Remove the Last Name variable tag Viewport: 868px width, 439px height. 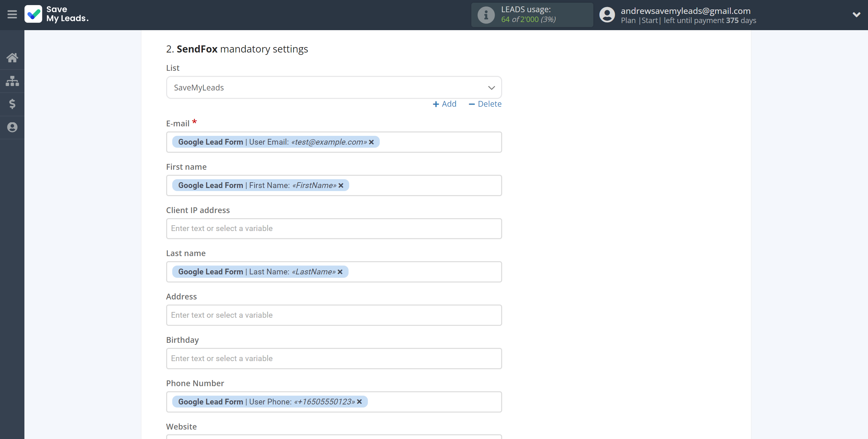[340, 272]
